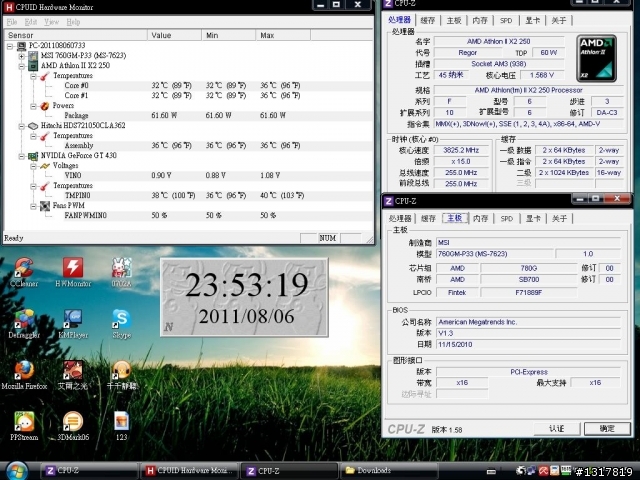Open the file named 123 on desktop
The width and height of the screenshot is (640, 480).
(122, 426)
